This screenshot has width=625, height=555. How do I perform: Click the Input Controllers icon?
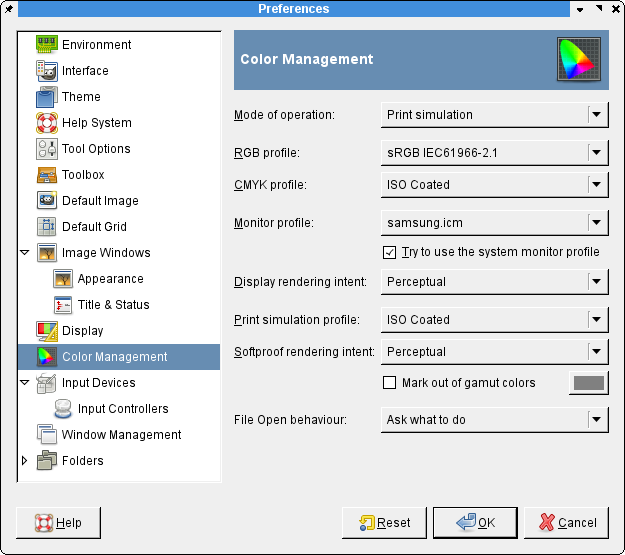coord(63,409)
